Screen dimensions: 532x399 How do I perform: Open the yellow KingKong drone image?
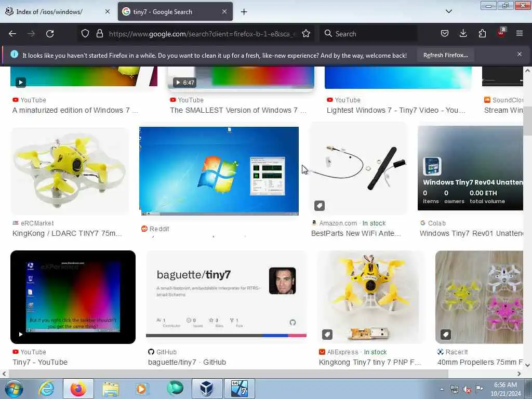coord(70,171)
